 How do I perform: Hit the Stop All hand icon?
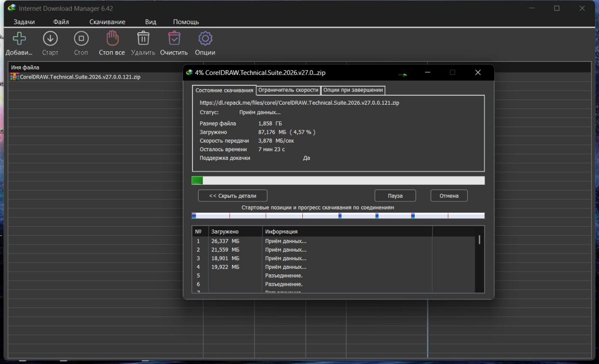[x=111, y=38]
